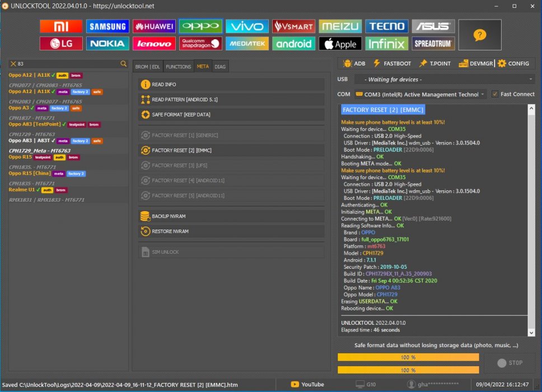Choose the Meizu brand logo
This screenshot has width=542, height=392.
click(340, 26)
